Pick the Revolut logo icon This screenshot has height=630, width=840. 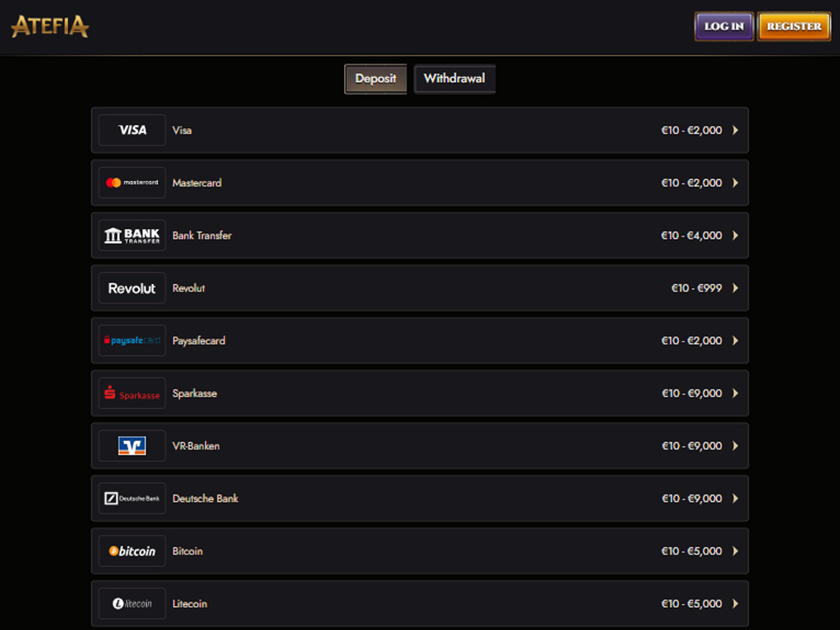[x=132, y=288]
